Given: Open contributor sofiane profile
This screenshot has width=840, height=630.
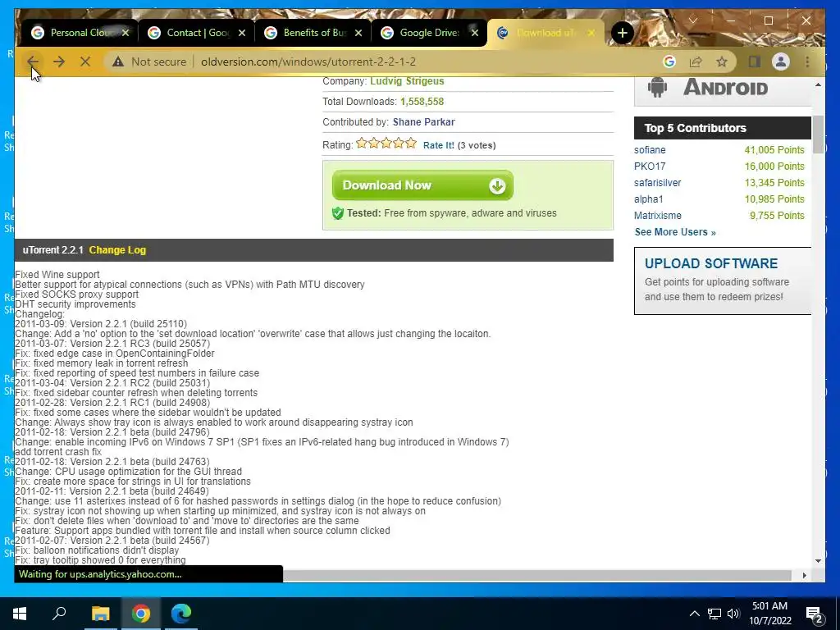Looking at the screenshot, I should tap(650, 150).
